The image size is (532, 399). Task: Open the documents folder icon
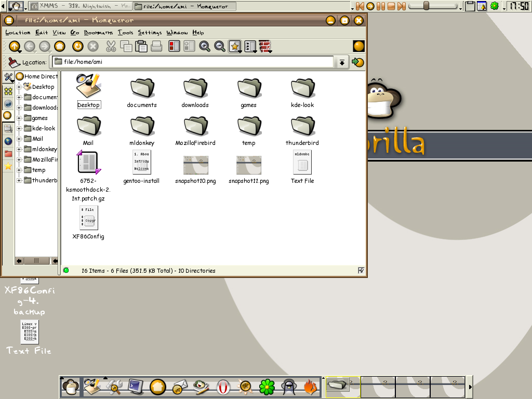coord(142,87)
